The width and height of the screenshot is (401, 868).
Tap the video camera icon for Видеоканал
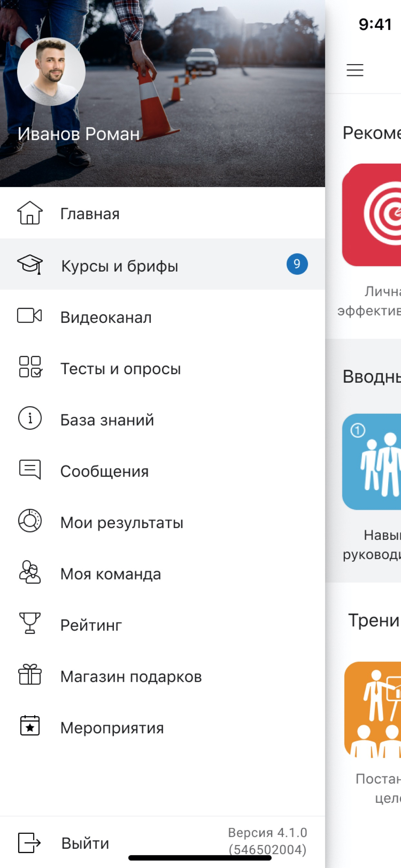click(30, 316)
